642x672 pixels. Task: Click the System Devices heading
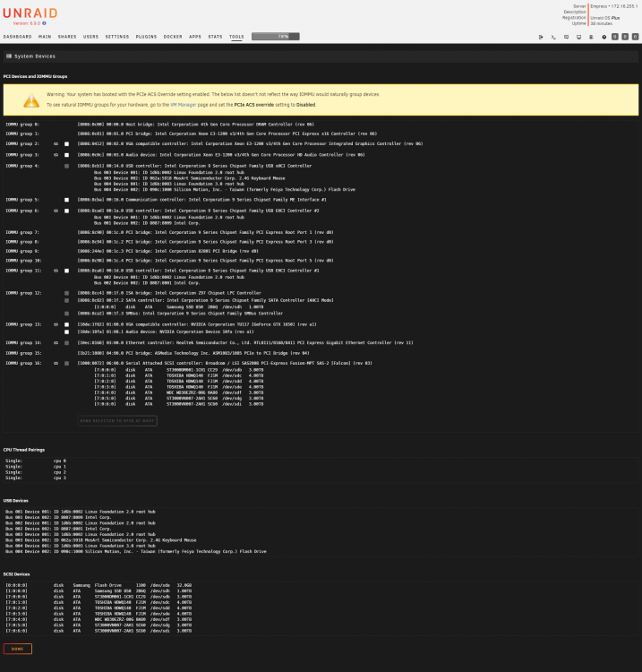pos(35,56)
